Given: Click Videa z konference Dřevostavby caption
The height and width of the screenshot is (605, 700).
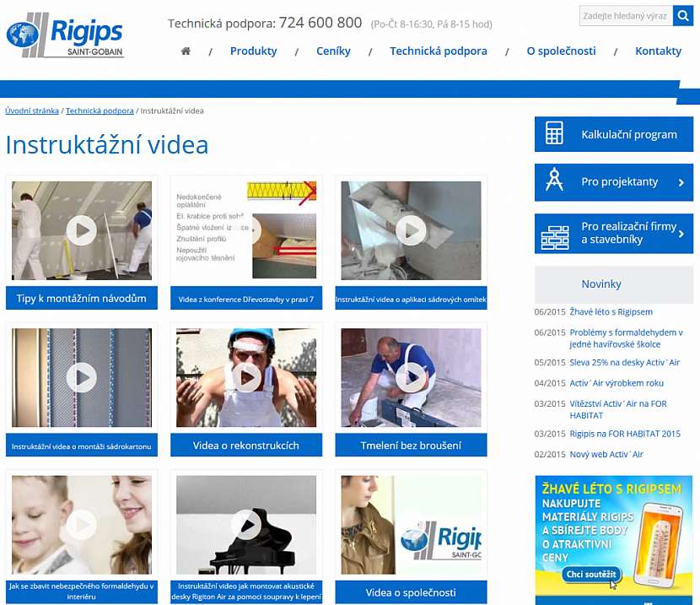Looking at the screenshot, I should pos(246,298).
